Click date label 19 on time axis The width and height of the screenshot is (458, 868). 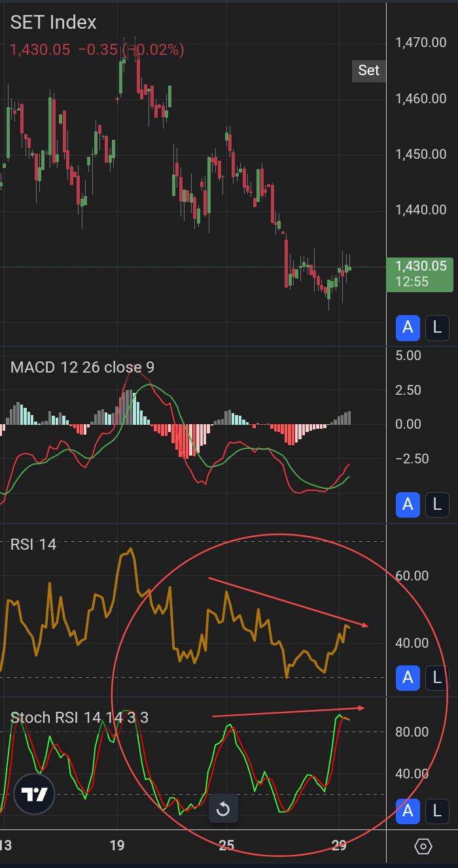click(x=116, y=846)
